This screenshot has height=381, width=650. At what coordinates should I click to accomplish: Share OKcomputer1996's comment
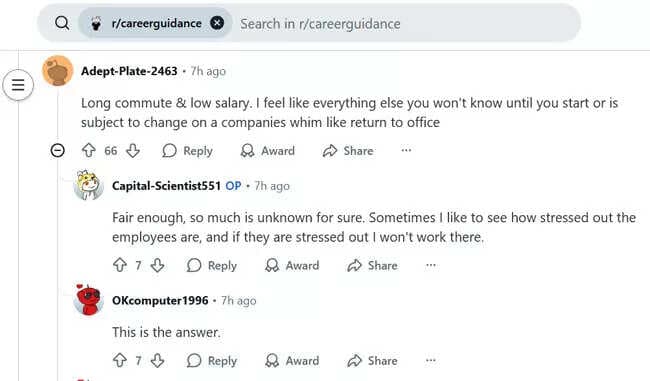372,361
